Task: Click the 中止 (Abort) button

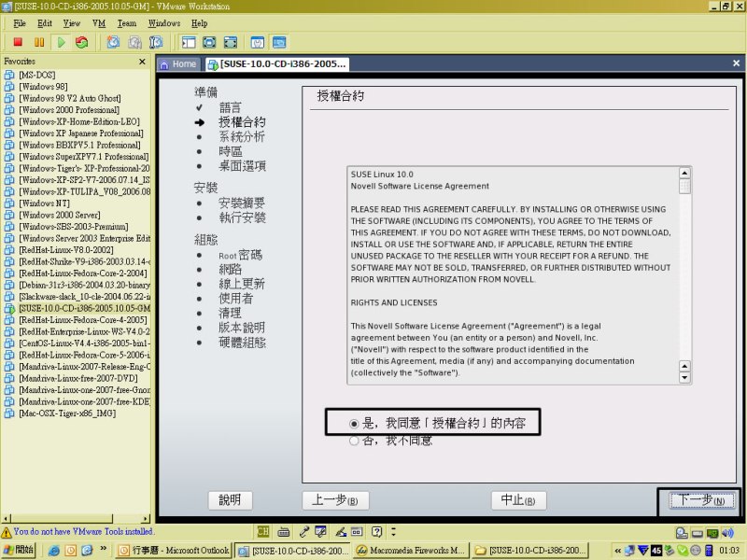Action: pyautogui.click(x=519, y=500)
